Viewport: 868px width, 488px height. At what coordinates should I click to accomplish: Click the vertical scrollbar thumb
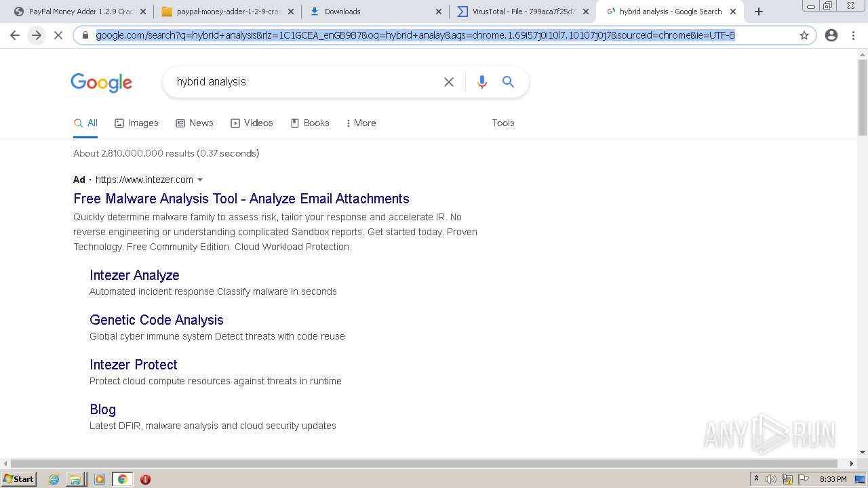[x=863, y=97]
